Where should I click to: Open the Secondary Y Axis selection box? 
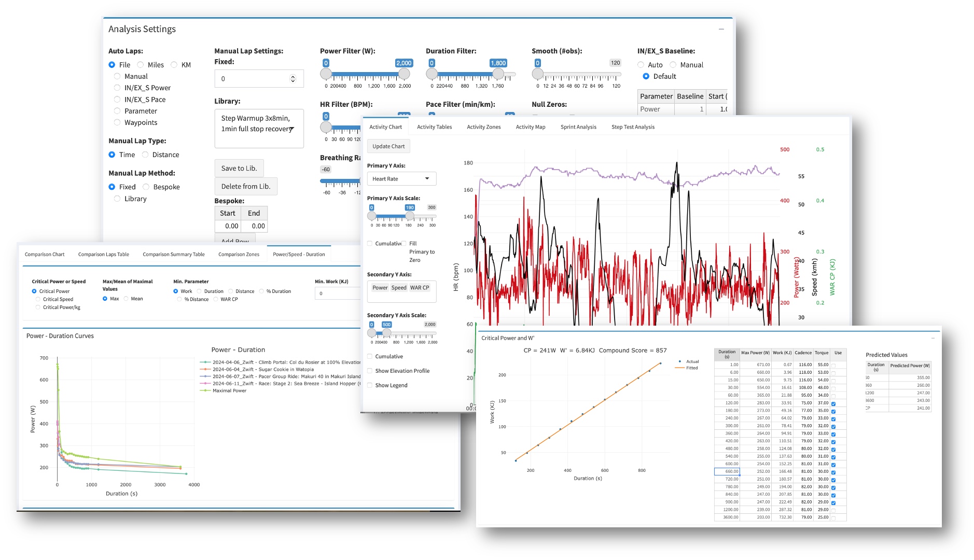coord(401,292)
